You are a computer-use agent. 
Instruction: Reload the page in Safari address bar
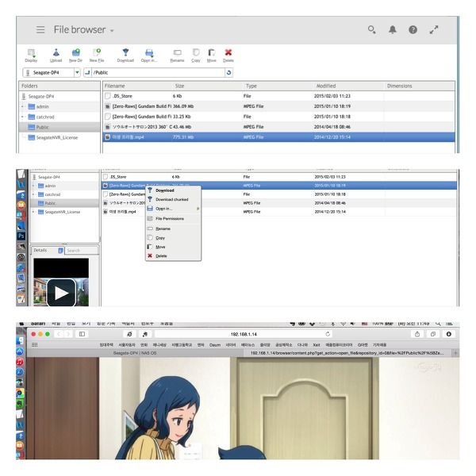coord(328,334)
